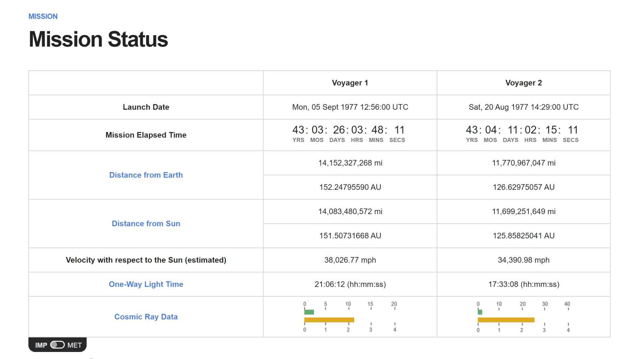
Task: Click the 14,083,480,572 mi value
Action: point(350,212)
